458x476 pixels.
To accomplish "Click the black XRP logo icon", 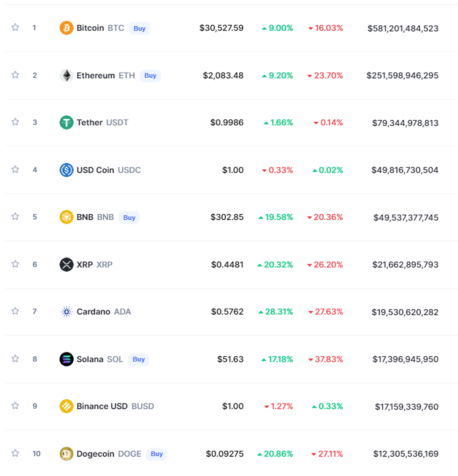I will (66, 265).
